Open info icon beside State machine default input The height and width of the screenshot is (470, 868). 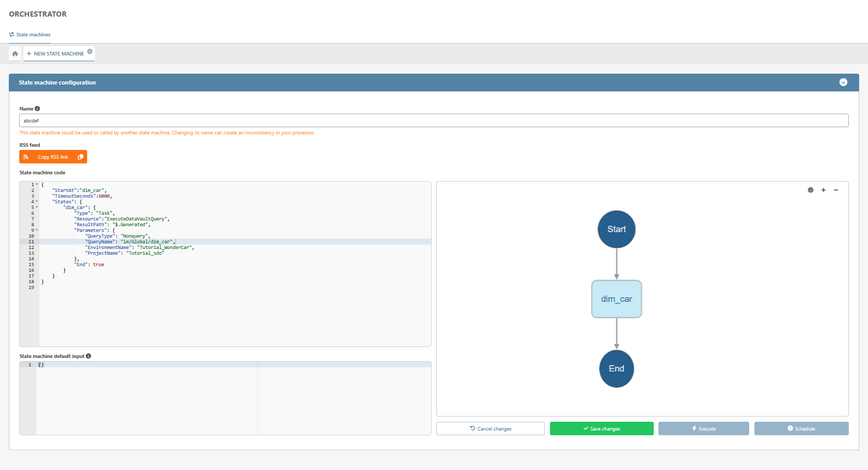pyautogui.click(x=89, y=356)
